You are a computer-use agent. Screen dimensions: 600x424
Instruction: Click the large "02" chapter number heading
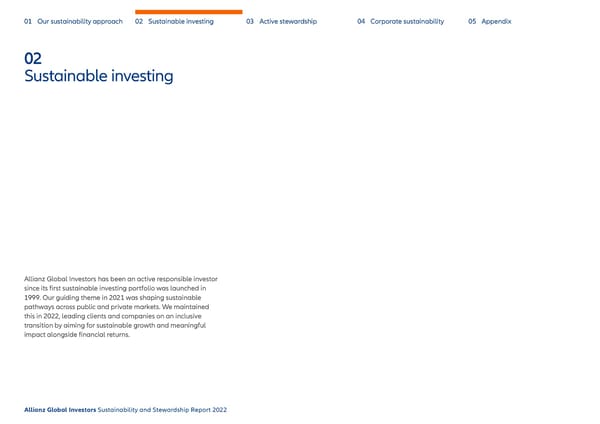tap(33, 58)
